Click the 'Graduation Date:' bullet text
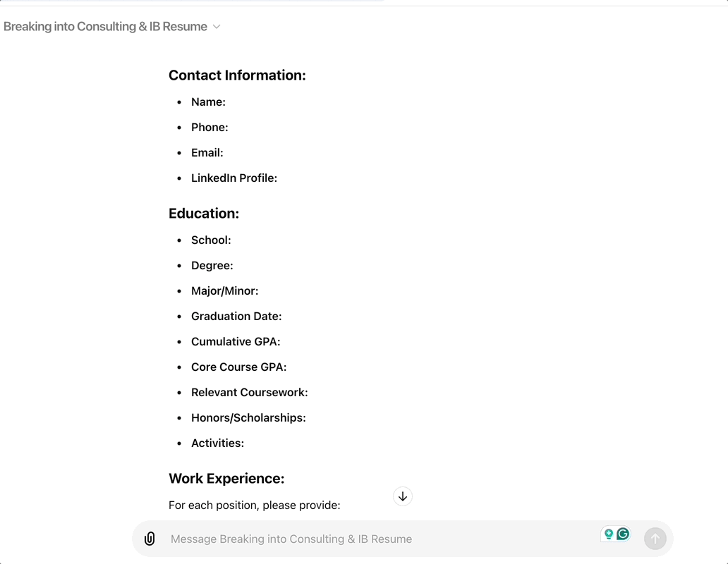Image resolution: width=728 pixels, height=564 pixels. [x=236, y=317]
